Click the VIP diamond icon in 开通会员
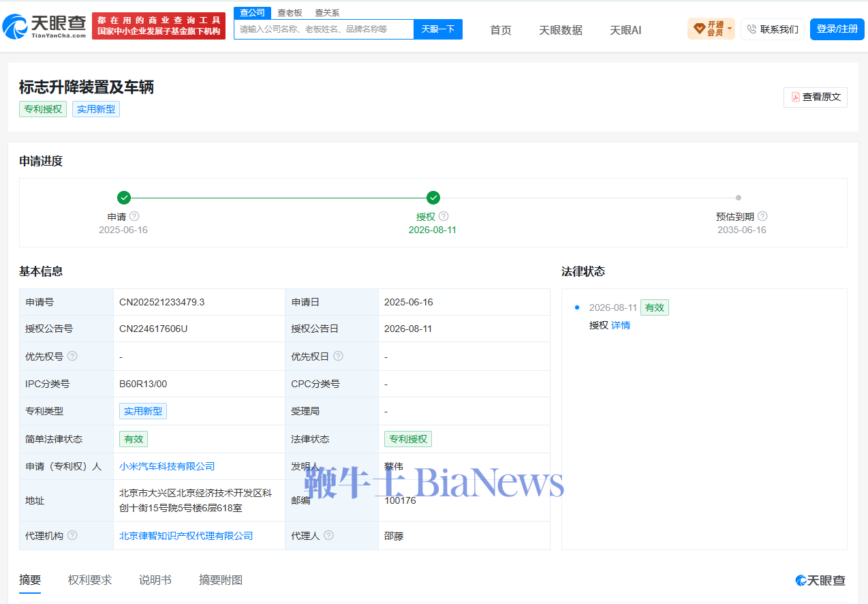The image size is (868, 604). coord(700,29)
